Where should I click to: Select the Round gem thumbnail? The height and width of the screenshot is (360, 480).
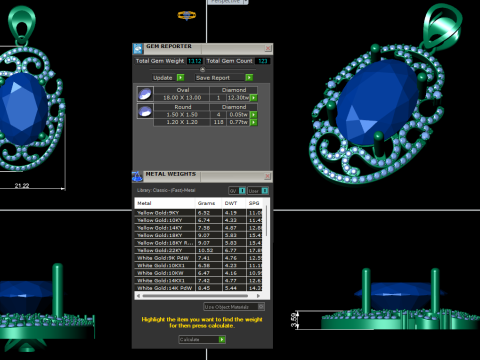pyautogui.click(x=145, y=111)
